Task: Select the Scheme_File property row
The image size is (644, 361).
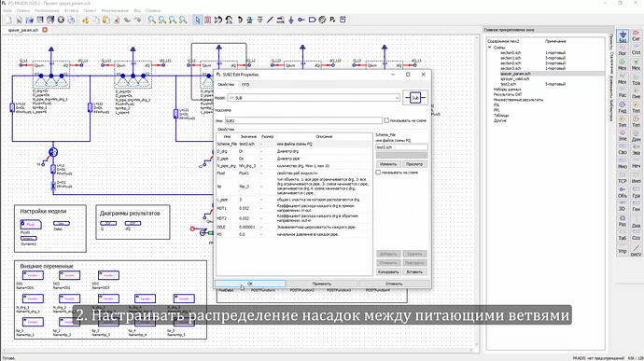Action: 294,145
